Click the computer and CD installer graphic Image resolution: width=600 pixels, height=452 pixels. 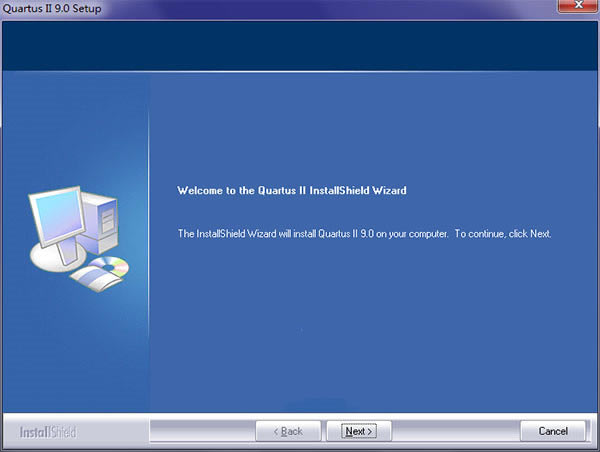click(x=79, y=239)
